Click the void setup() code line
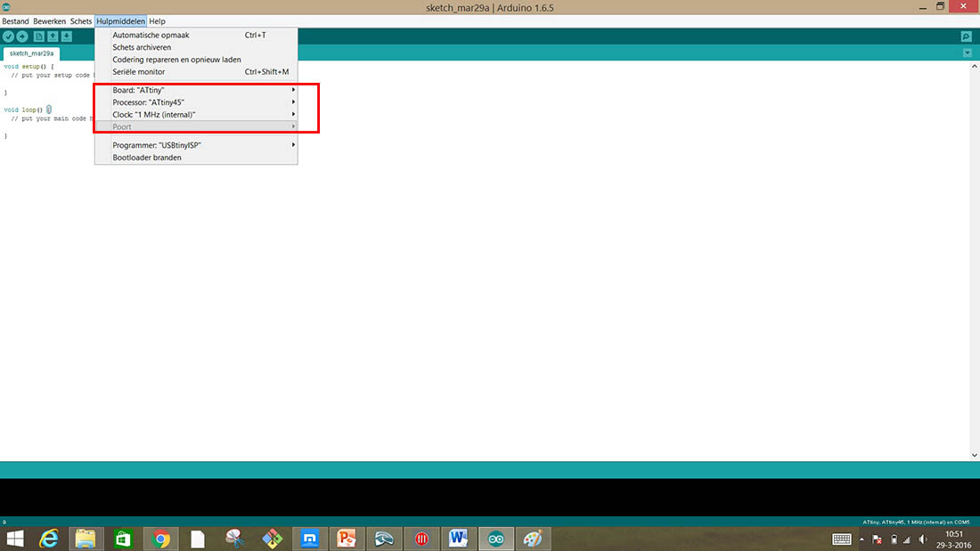Image resolution: width=980 pixels, height=551 pixels. tap(29, 66)
